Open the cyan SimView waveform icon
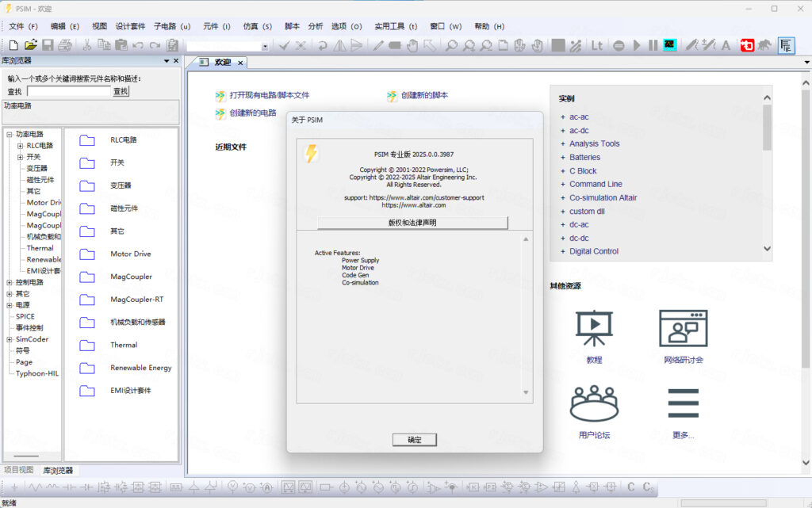 pos(670,45)
